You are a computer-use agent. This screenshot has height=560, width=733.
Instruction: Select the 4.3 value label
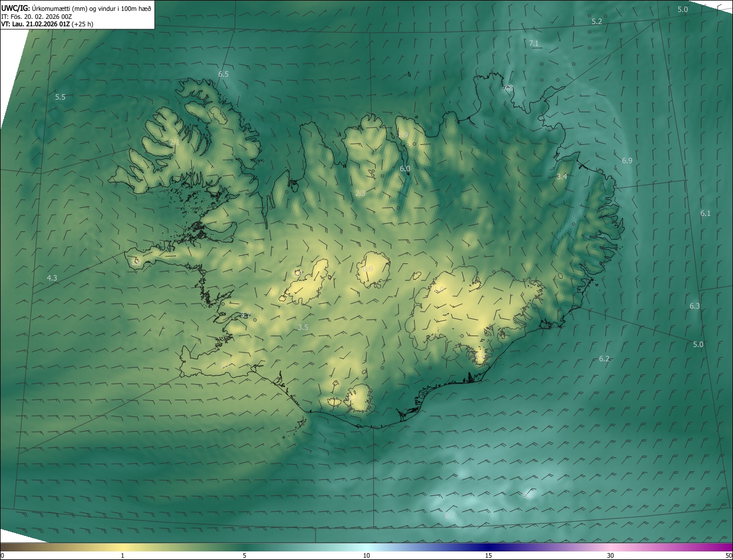click(52, 278)
